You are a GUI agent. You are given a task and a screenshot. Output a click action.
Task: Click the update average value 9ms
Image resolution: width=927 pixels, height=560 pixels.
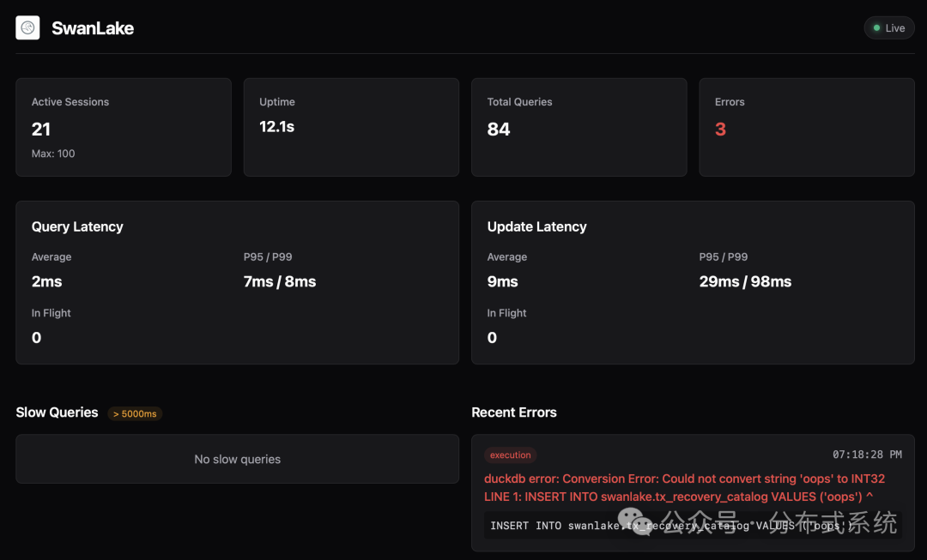coord(502,282)
